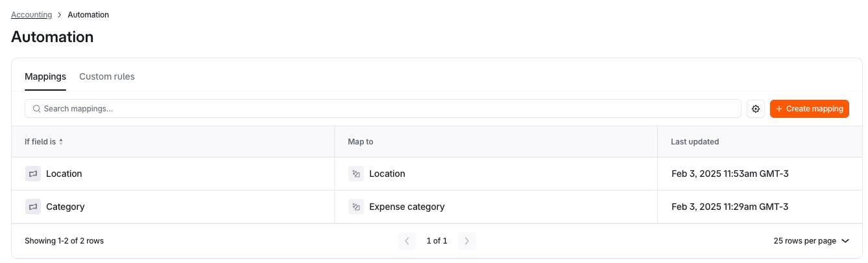The height and width of the screenshot is (263, 868).
Task: Click the Last updated column header
Action: 695,142
